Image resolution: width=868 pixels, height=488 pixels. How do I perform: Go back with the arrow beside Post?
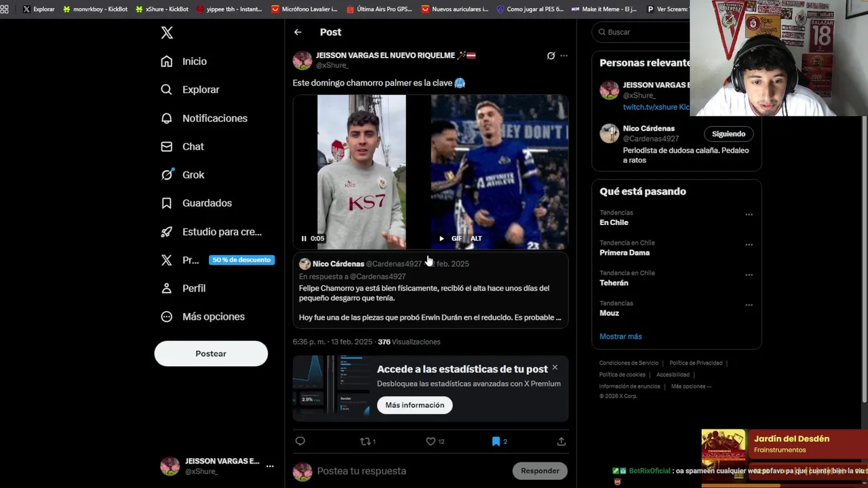(x=298, y=32)
